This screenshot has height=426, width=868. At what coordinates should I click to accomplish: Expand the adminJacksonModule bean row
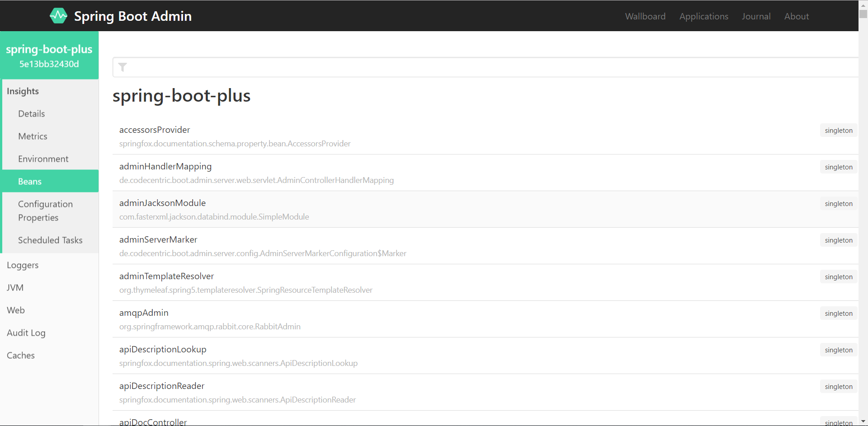coord(485,210)
